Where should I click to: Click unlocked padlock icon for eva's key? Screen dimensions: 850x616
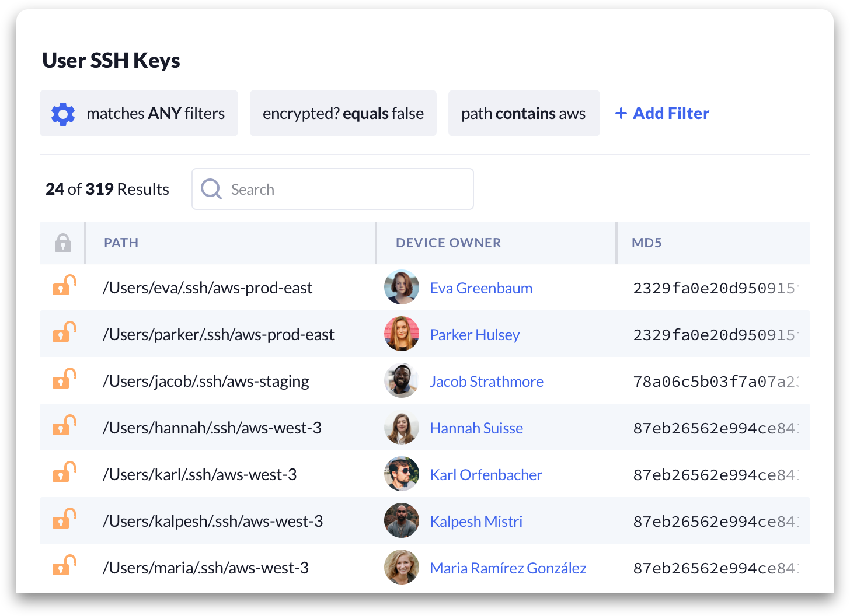point(64,286)
